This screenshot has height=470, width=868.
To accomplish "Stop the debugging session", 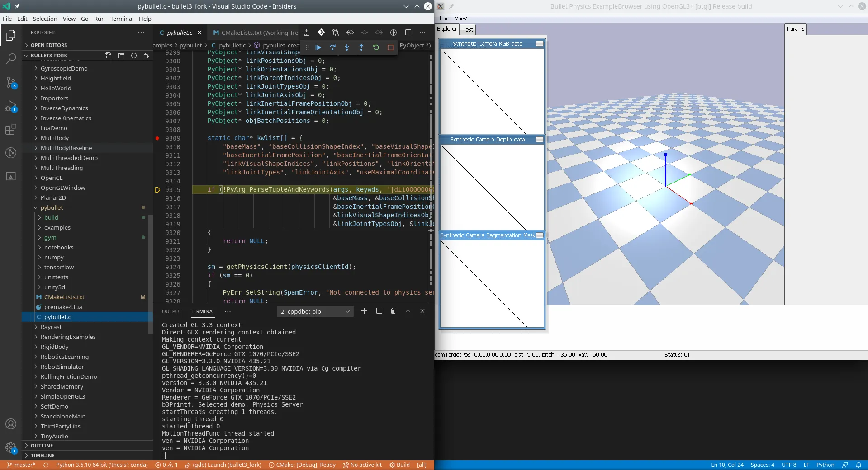I will (x=390, y=47).
